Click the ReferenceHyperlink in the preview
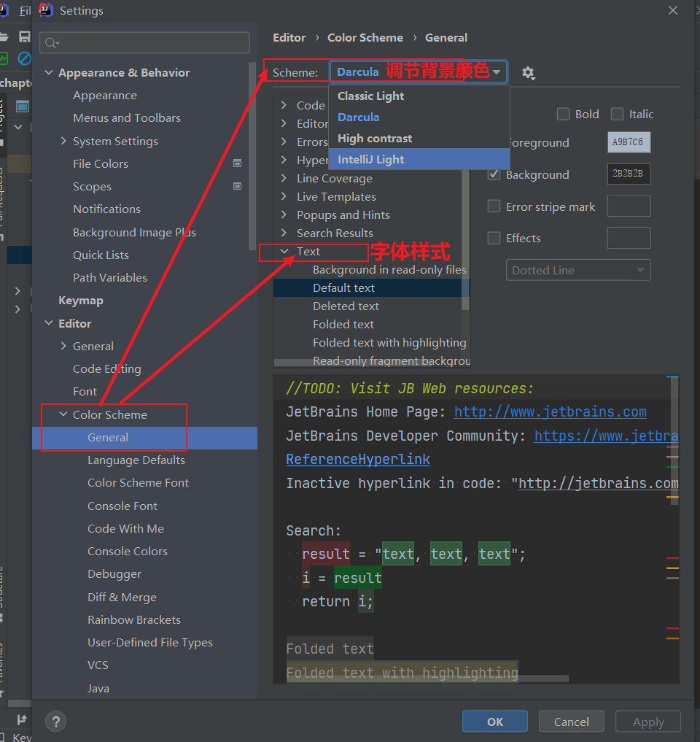 [x=358, y=460]
